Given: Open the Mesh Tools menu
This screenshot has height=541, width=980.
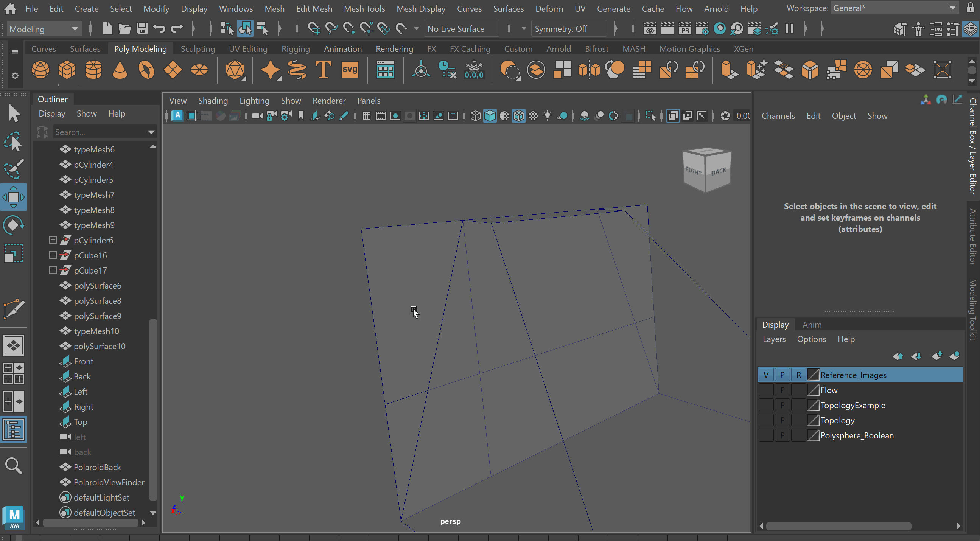Looking at the screenshot, I should pyautogui.click(x=364, y=8).
